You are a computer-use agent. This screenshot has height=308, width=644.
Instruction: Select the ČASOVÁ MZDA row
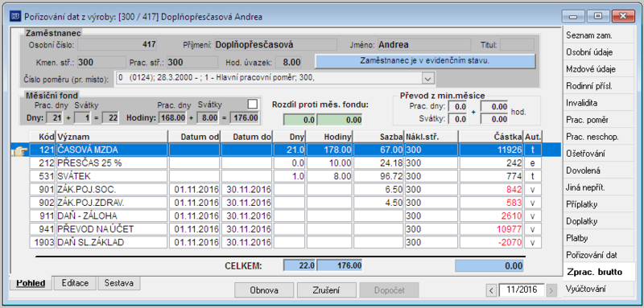pos(287,150)
